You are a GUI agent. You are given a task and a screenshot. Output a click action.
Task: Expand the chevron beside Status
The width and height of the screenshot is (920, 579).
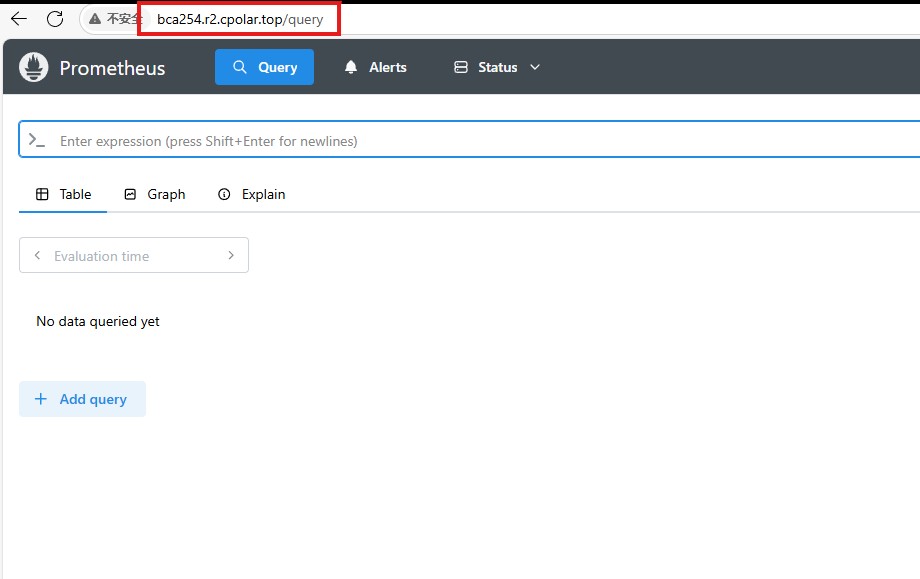(x=534, y=67)
